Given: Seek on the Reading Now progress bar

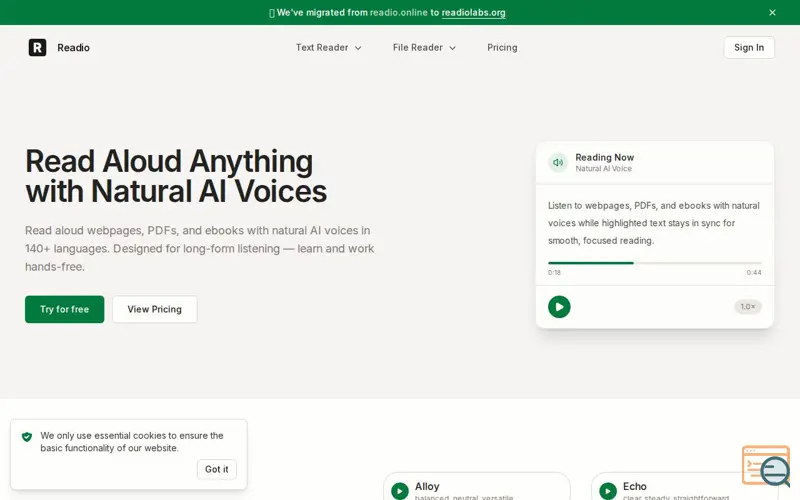Looking at the screenshot, I should point(655,263).
